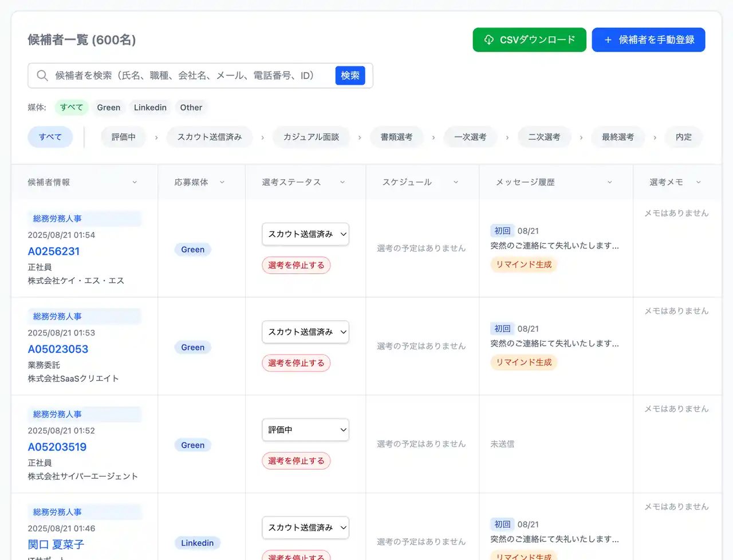Open candidate link A05023053

pyautogui.click(x=58, y=349)
